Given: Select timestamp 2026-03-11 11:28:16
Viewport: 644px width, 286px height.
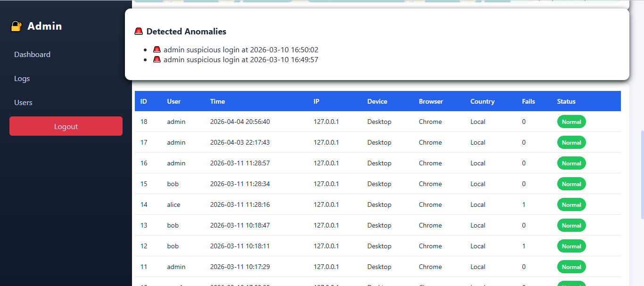Looking at the screenshot, I should [240, 204].
